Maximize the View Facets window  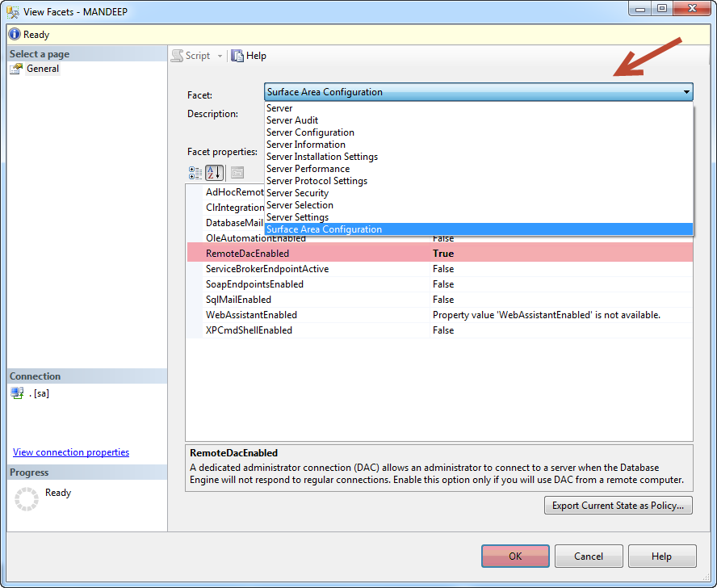661,9
